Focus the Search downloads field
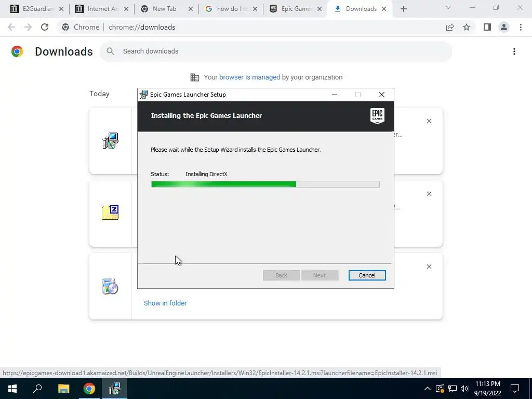532x399 pixels. click(276, 51)
